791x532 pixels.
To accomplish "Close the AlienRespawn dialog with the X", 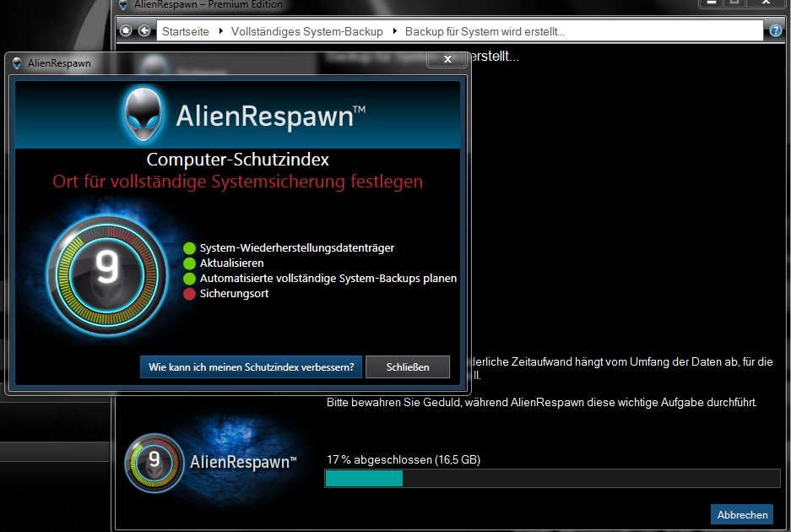I will 447,59.
